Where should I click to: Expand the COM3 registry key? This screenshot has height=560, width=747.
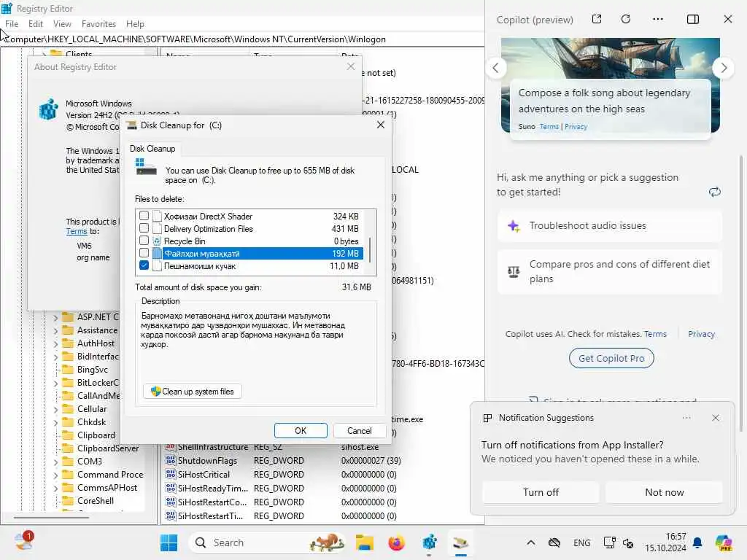pyautogui.click(x=55, y=462)
